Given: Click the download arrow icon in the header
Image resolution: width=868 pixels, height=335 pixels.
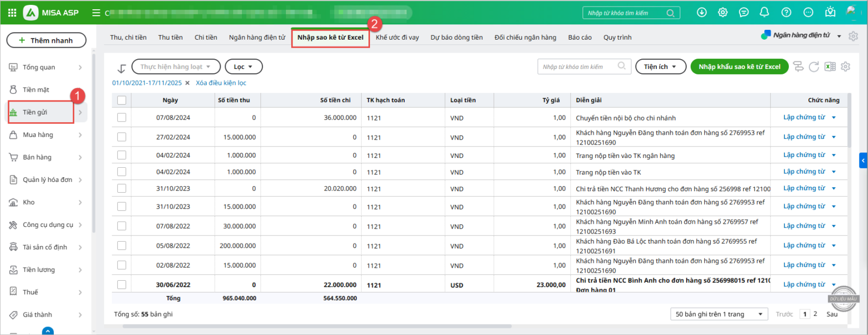Looking at the screenshot, I should click(x=701, y=12).
